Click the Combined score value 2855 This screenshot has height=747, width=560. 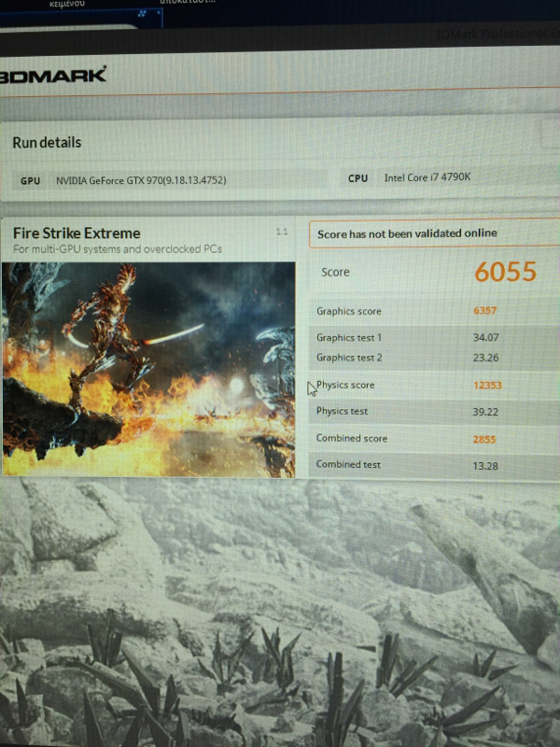coord(484,439)
